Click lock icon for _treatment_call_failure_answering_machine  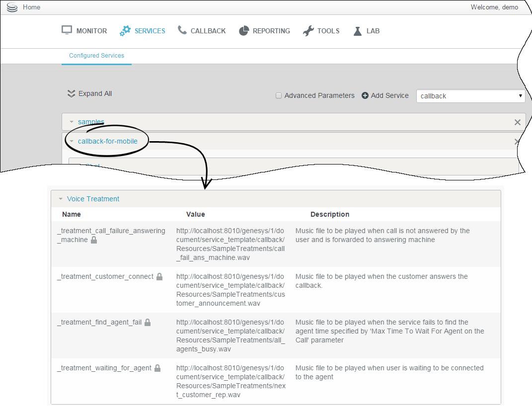pos(94,240)
